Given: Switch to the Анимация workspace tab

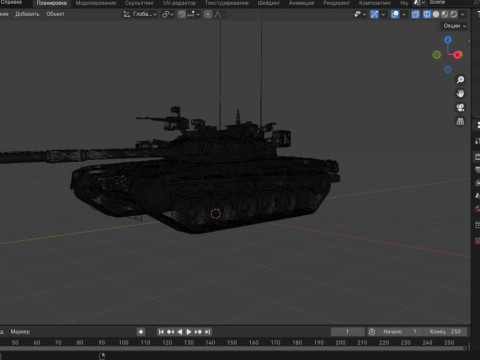Looking at the screenshot, I should click(301, 3).
